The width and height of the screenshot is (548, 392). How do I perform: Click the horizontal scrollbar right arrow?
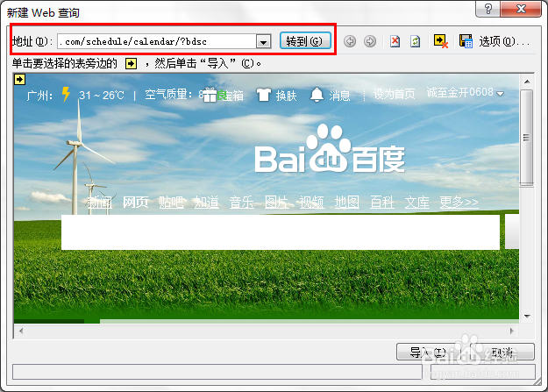click(x=512, y=331)
